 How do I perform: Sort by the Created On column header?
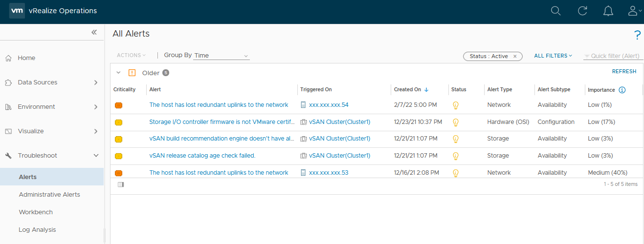tap(407, 90)
